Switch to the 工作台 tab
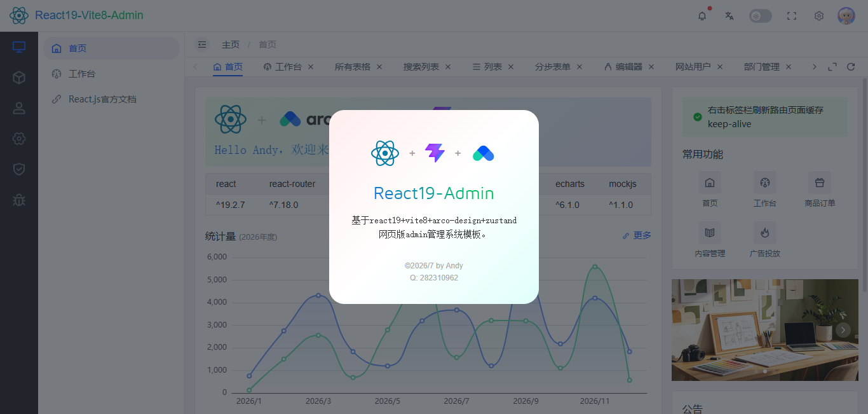Screen dimensions: 868x414 tap(284, 67)
